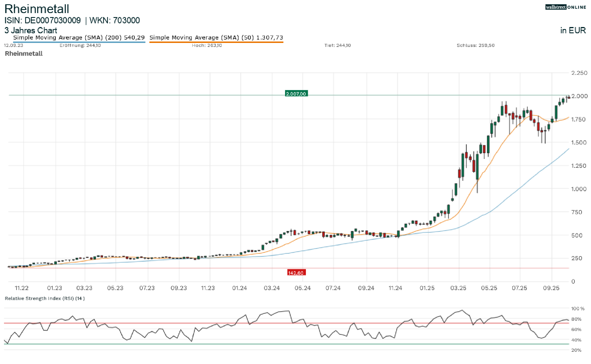Click the 01.24 date axis label
The width and height of the screenshot is (591, 364).
[240, 288]
